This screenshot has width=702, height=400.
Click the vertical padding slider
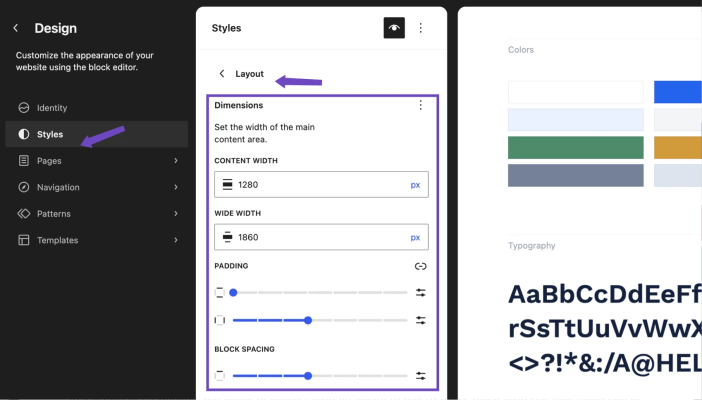pos(320,292)
